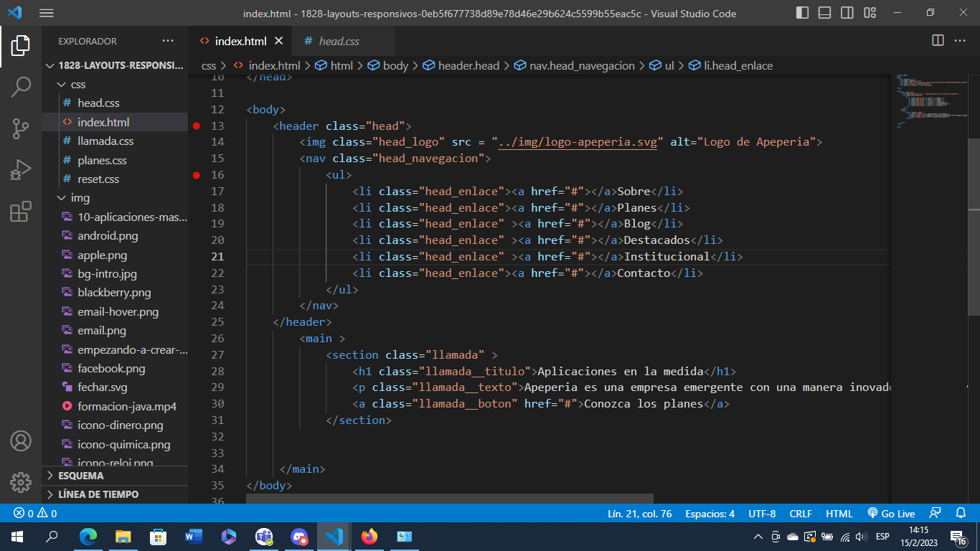Change encoding UTF-8
Image resolution: width=980 pixels, height=551 pixels.
pyautogui.click(x=762, y=514)
